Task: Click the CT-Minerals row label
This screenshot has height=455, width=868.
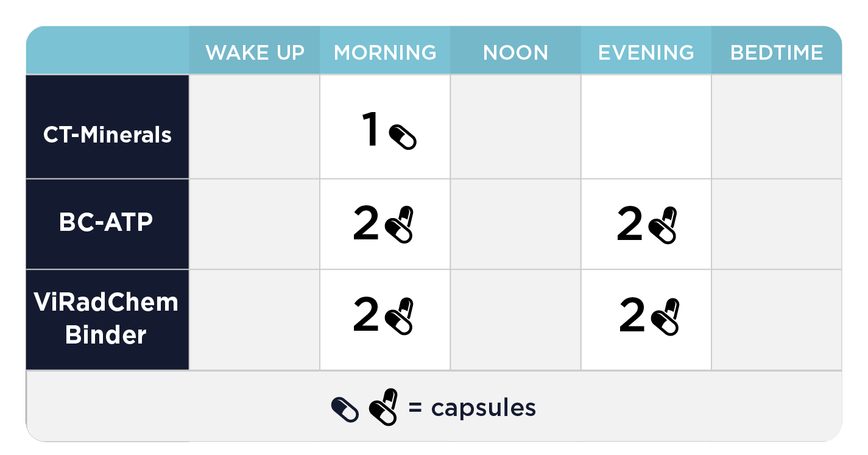Action: pyautogui.click(x=107, y=134)
